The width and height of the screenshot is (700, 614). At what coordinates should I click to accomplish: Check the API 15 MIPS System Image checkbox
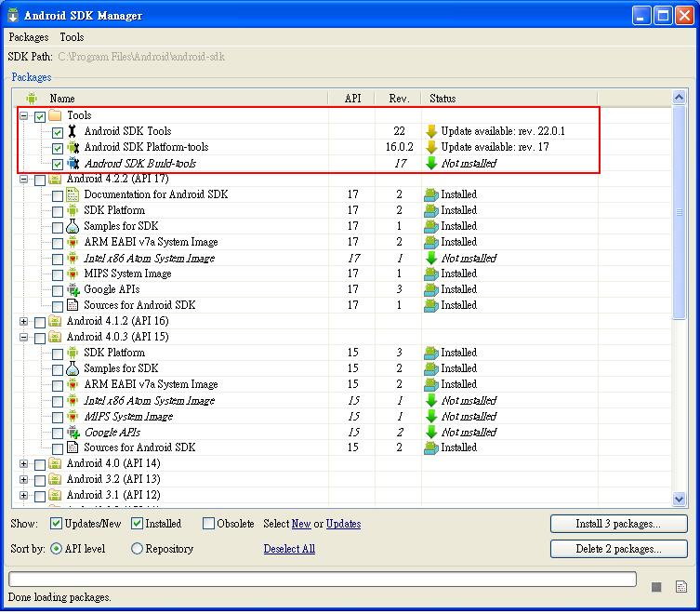pos(57,418)
